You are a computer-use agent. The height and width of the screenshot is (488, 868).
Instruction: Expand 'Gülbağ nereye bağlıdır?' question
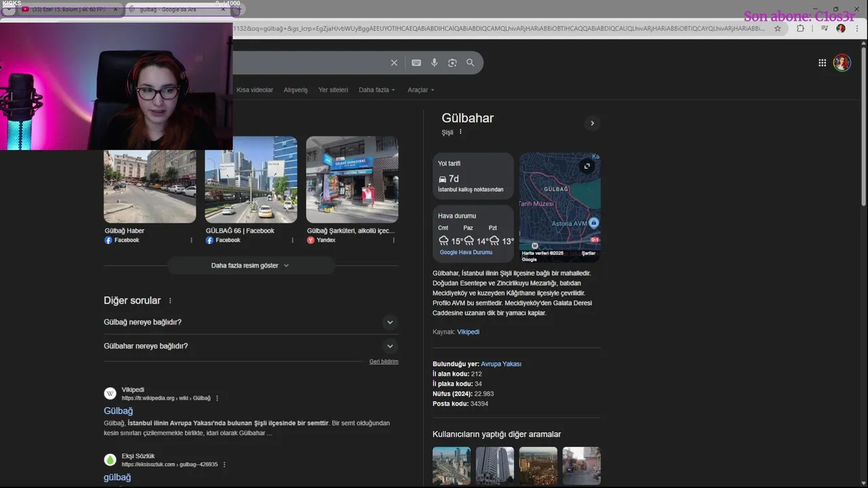coord(251,322)
